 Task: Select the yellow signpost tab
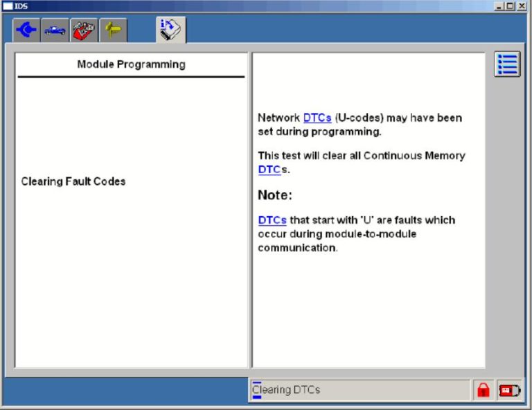pos(113,30)
